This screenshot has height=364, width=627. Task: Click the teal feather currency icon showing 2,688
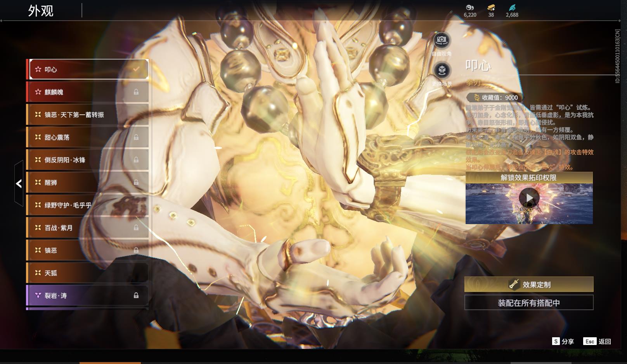(x=512, y=7)
